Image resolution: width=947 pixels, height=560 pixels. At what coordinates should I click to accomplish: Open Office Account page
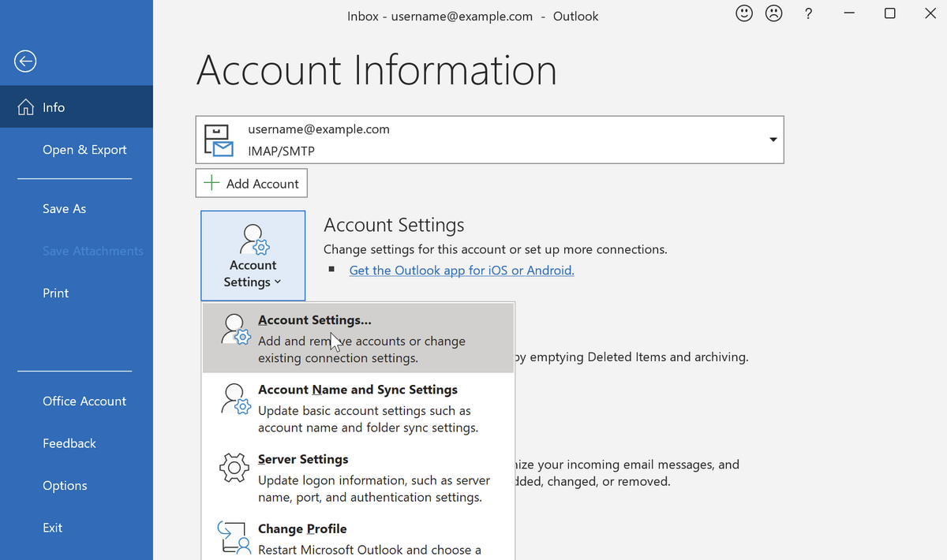(77, 401)
